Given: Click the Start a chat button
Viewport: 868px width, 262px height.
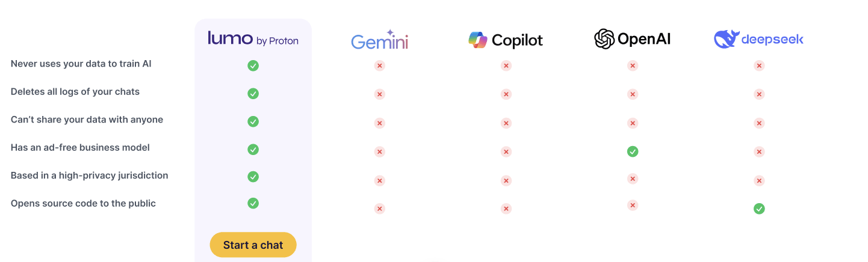Looking at the screenshot, I should point(253,245).
